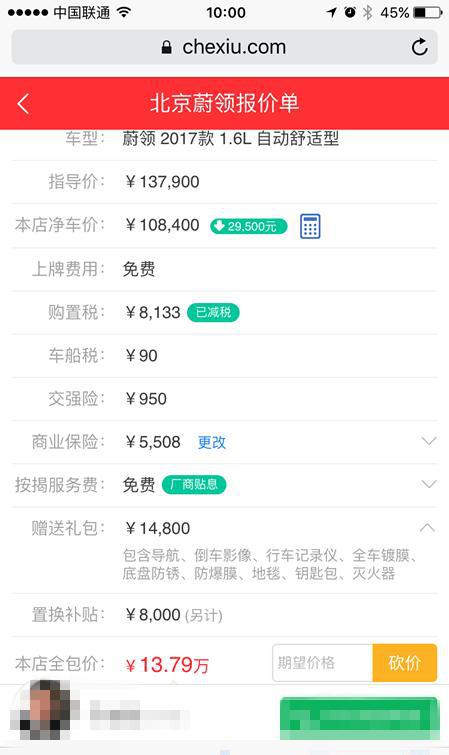Tap the 厂商贴息 green badge

click(194, 484)
